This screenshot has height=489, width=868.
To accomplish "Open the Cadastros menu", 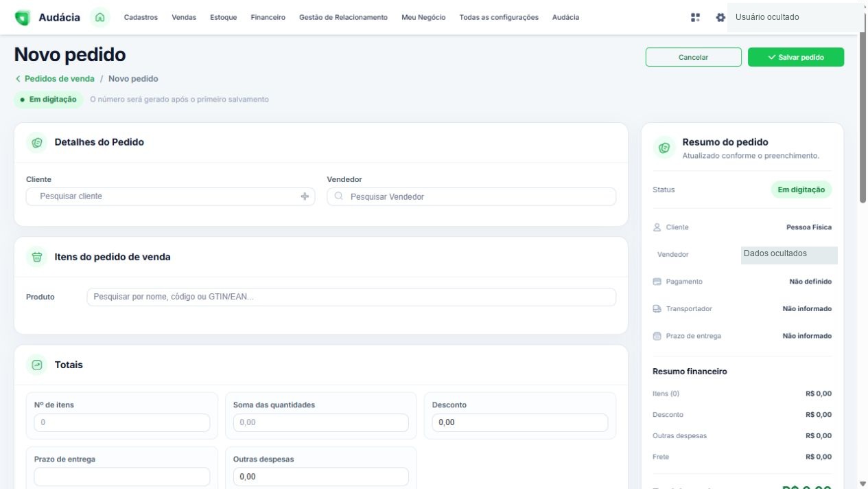I will [x=141, y=17].
